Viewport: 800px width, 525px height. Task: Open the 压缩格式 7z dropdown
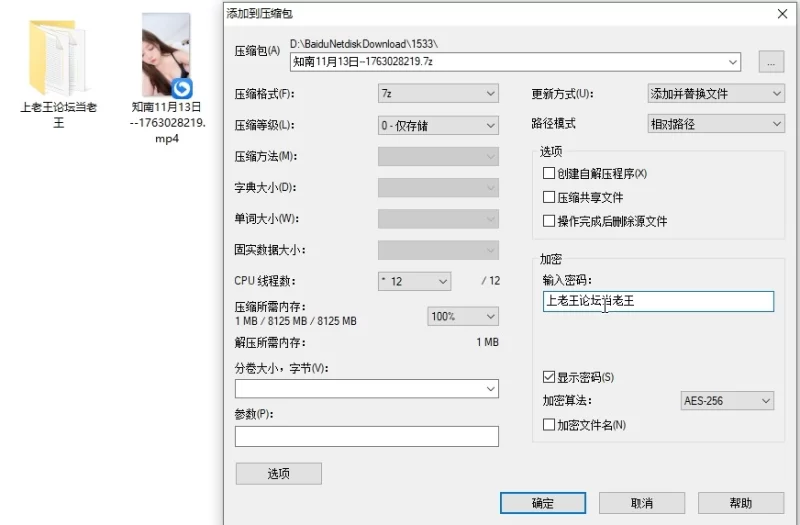[x=438, y=93]
